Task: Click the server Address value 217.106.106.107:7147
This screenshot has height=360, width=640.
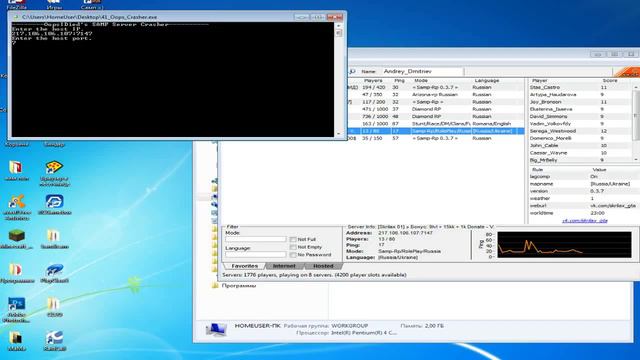Action: [405, 233]
